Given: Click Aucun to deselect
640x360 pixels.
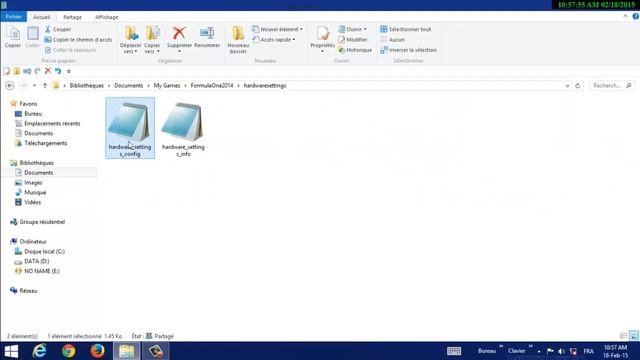Looking at the screenshot, I should coord(393,40).
